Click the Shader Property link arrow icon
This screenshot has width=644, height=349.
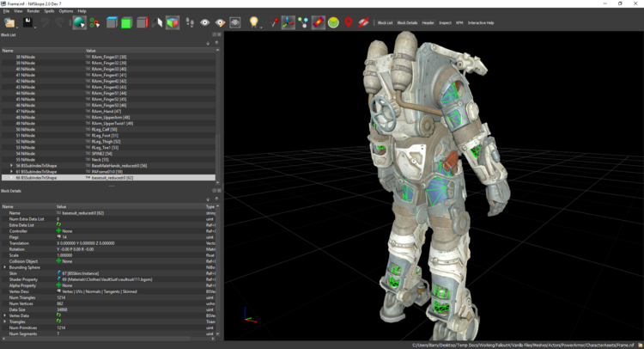pyautogui.click(x=58, y=279)
